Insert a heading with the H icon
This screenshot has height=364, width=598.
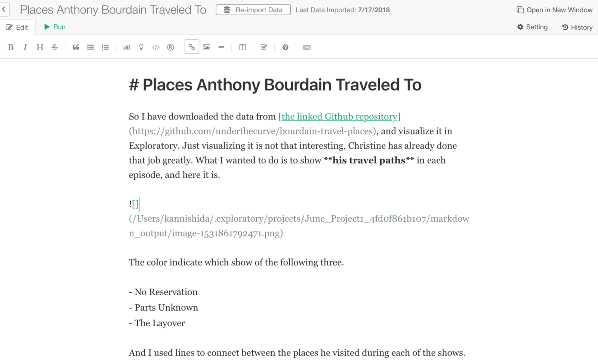point(40,47)
